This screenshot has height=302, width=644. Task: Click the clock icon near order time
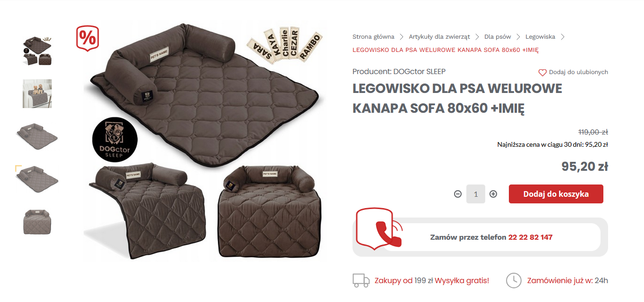coord(514,280)
